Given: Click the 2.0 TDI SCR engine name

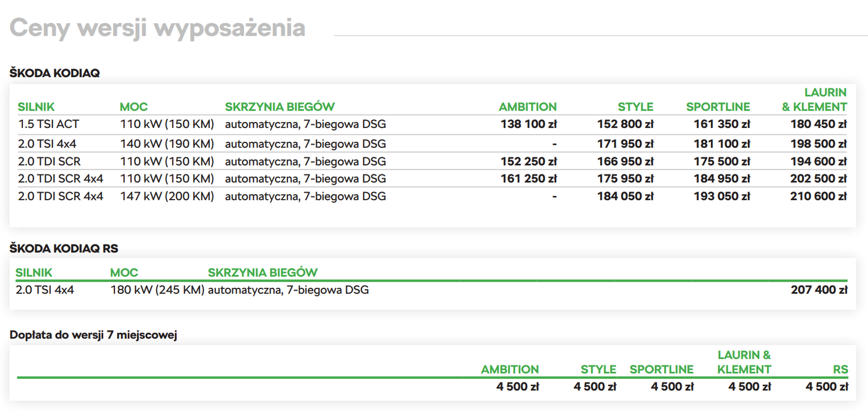Looking at the screenshot, I should [x=49, y=162].
